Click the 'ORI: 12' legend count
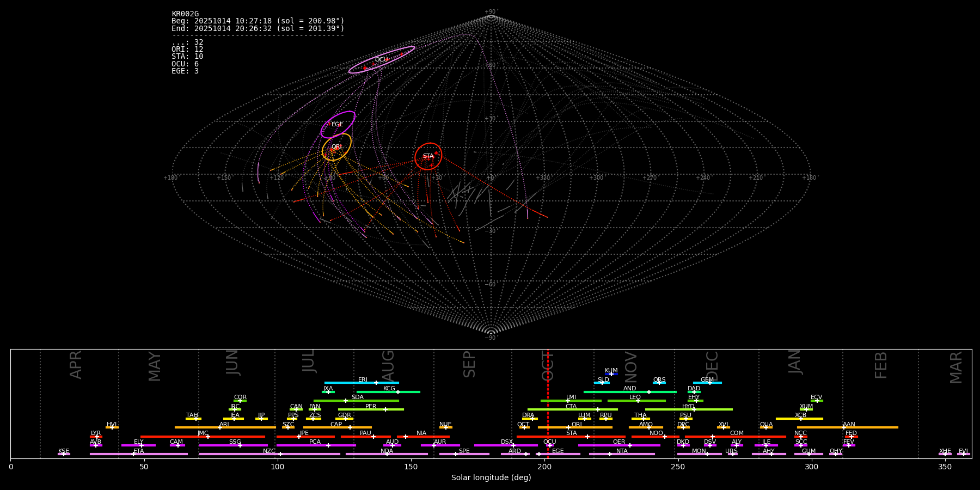The height and width of the screenshot is (490, 980). coord(187,50)
